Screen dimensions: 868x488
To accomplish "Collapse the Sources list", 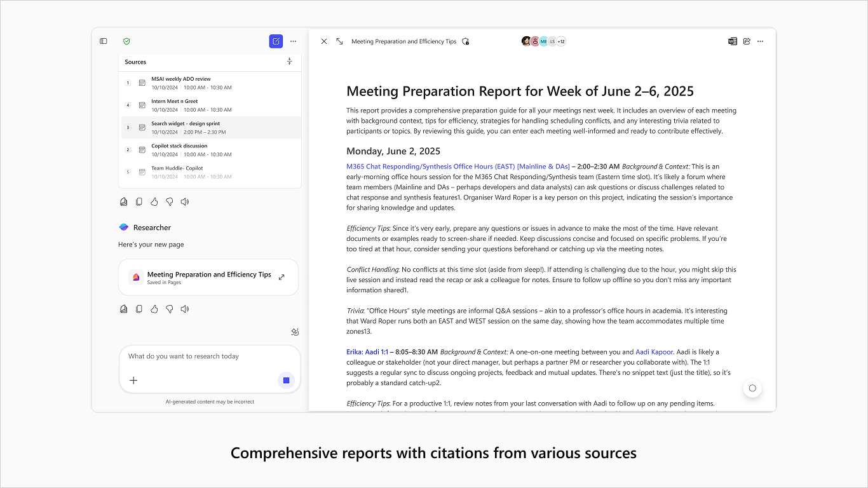I will click(290, 62).
